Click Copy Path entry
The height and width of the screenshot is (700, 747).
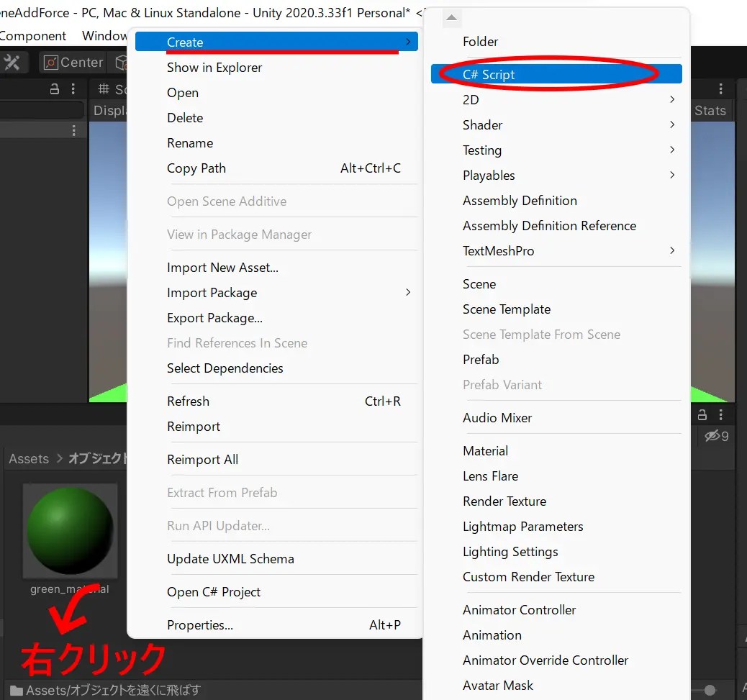276,168
